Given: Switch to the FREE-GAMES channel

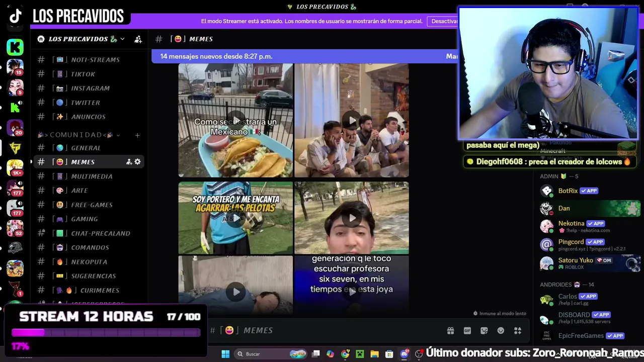Looking at the screenshot, I should (x=90, y=205).
